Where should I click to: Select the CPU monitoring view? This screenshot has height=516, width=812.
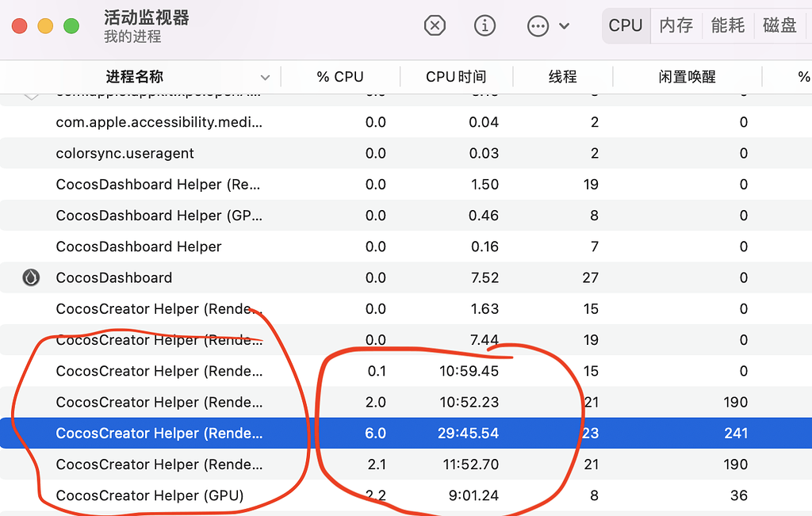point(626,25)
